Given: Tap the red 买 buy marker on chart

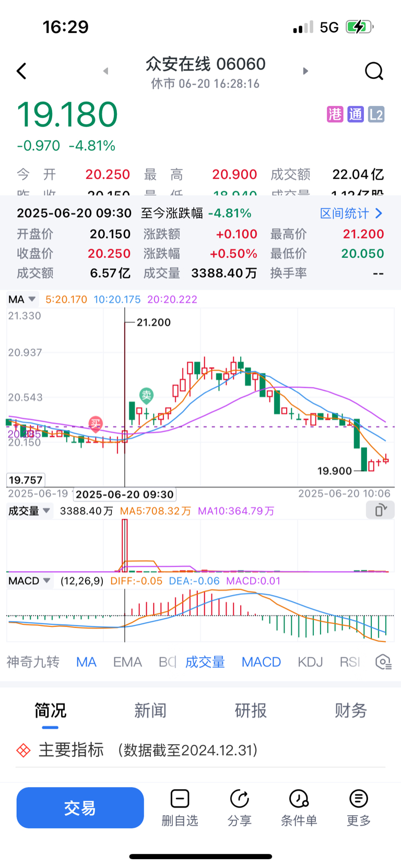Looking at the screenshot, I should tap(95, 423).
